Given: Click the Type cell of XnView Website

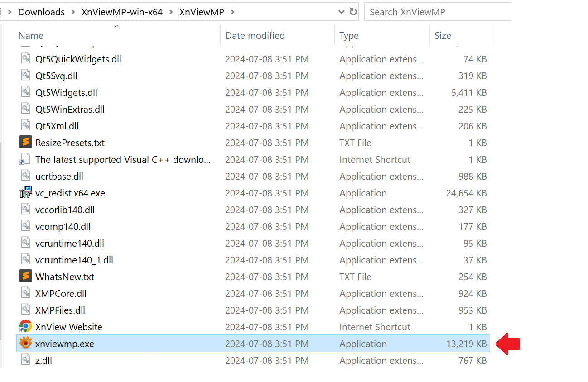Looking at the screenshot, I should pos(375,327).
